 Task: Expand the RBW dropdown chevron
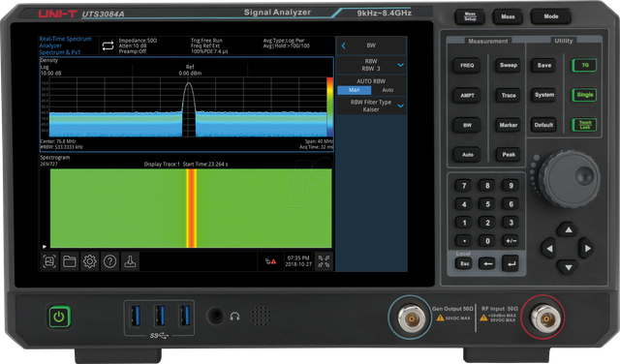tap(400, 65)
